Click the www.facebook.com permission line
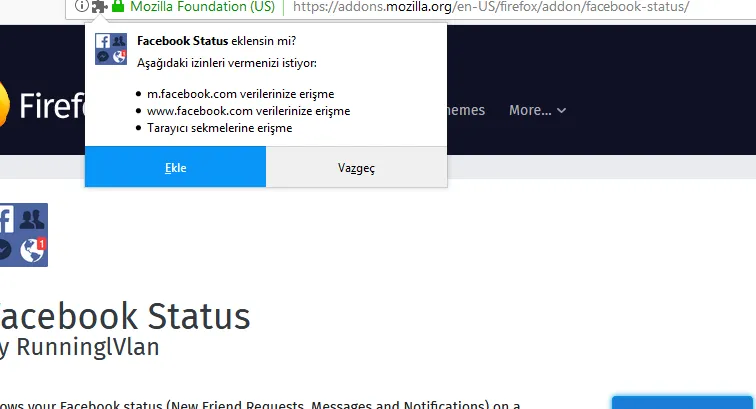 (248, 111)
